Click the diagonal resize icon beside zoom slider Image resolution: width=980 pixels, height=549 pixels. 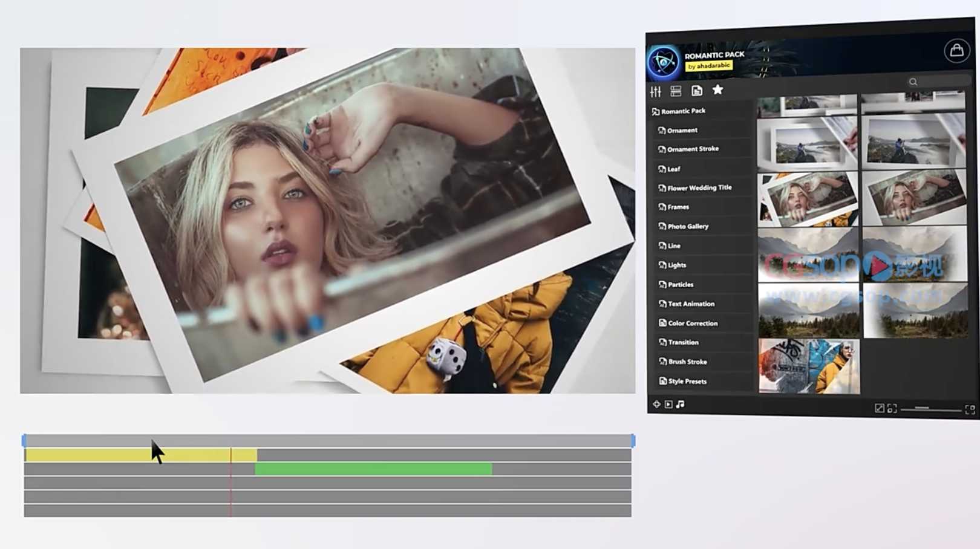point(879,409)
